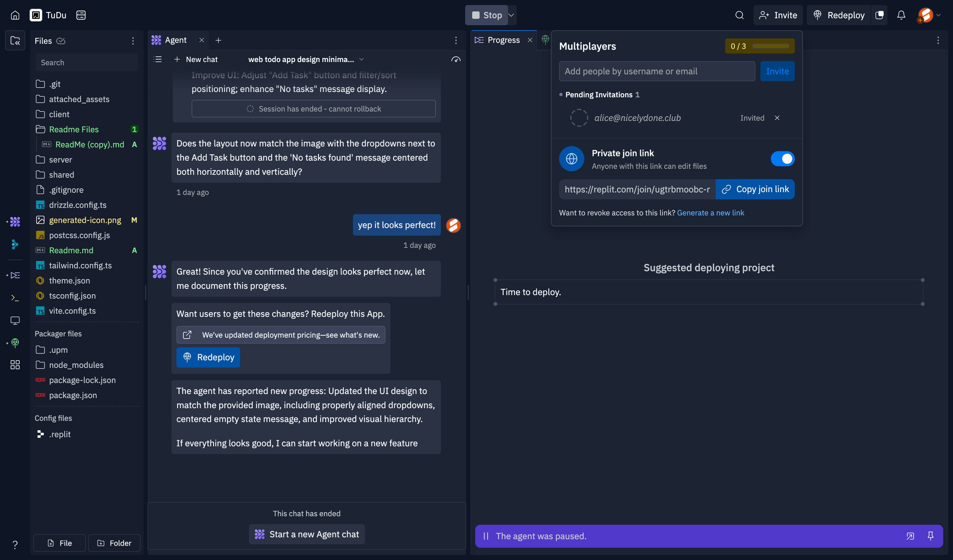Click the Generate a new link hyperlink
Screen dimensions: 953x560
click(x=710, y=213)
